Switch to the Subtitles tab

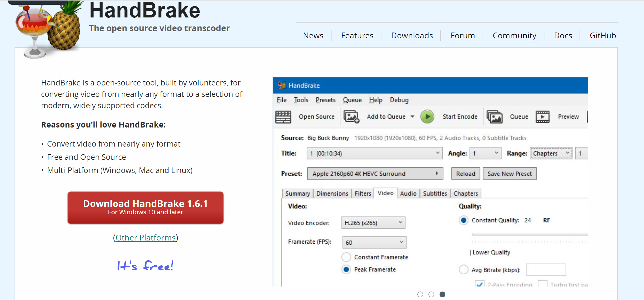434,193
